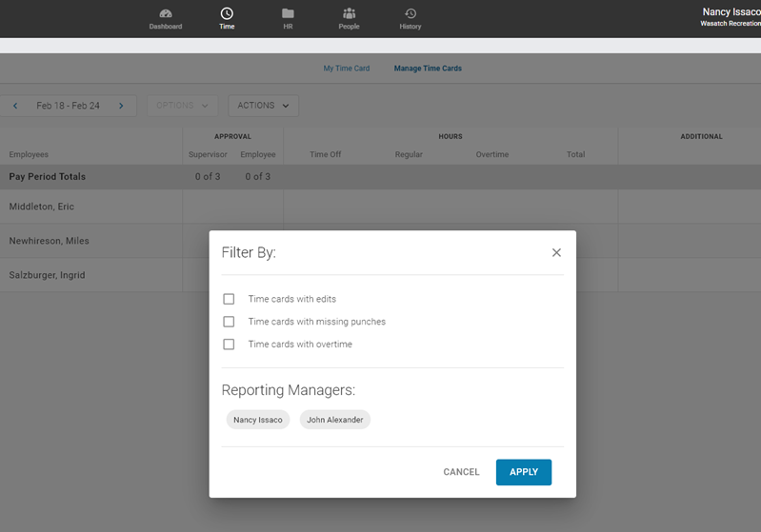Open the History icon
The image size is (761, 532).
click(x=411, y=14)
